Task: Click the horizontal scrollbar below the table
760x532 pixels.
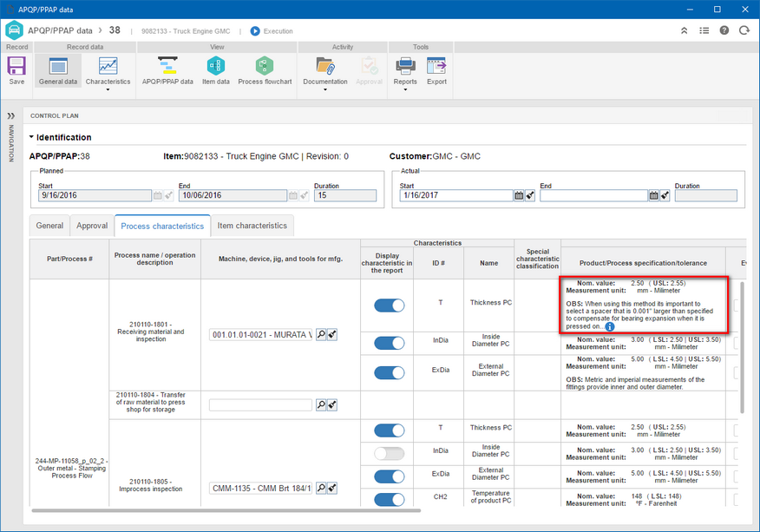Action: tap(226, 510)
